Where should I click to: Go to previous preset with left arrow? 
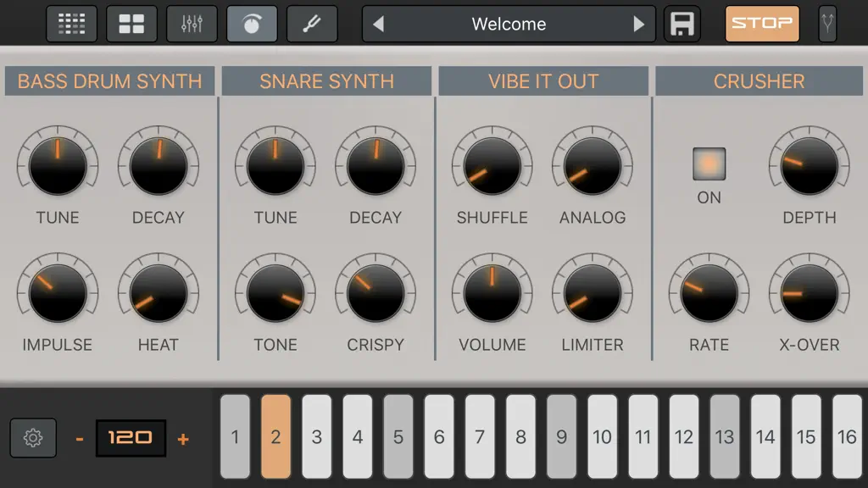(379, 24)
